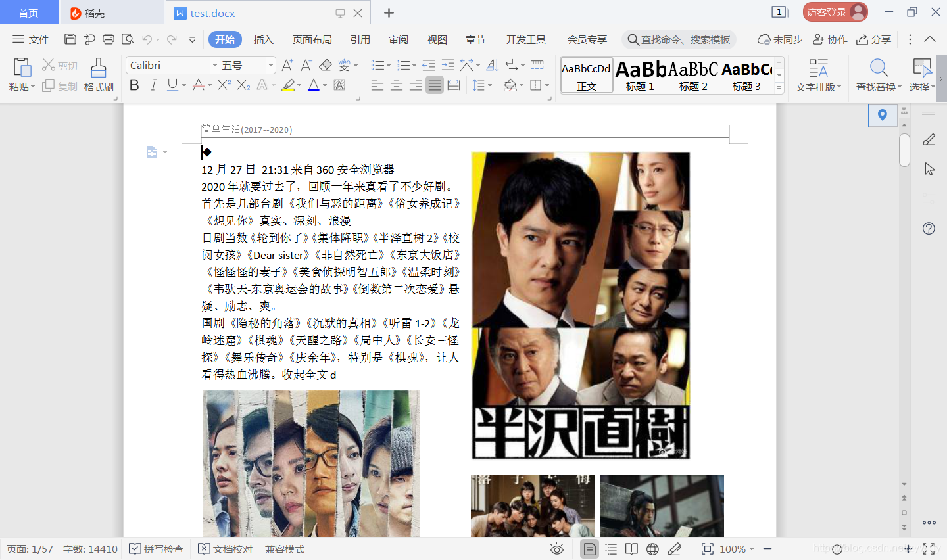Toggle Italic formatting
The height and width of the screenshot is (560, 947).
click(x=153, y=85)
